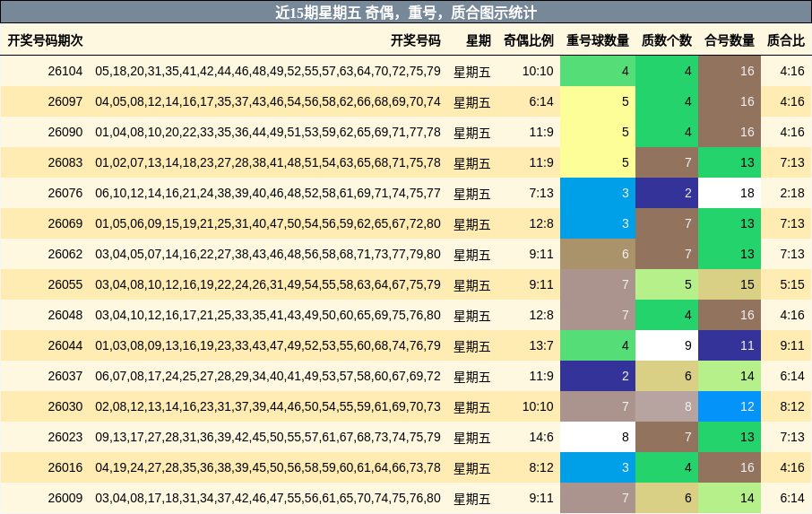Click the drawn numbers of issue 26076

click(268, 193)
